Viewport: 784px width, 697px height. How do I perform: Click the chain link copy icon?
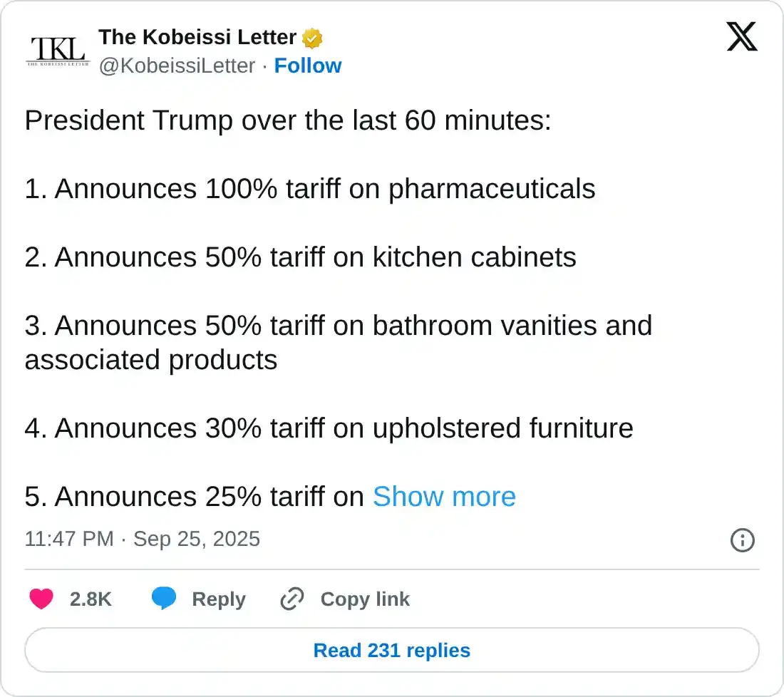(292, 599)
